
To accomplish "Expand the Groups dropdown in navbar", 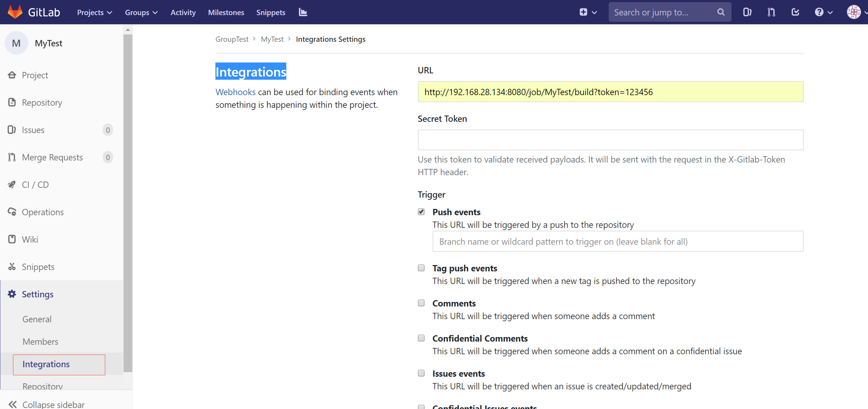I will coord(141,12).
